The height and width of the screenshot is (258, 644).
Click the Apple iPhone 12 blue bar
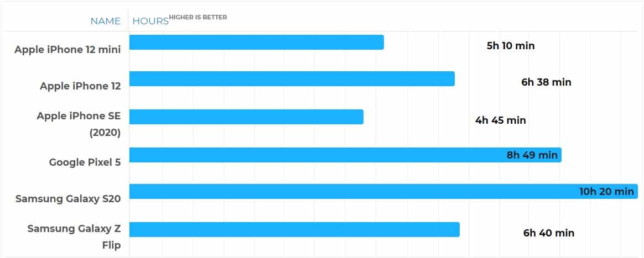pyautogui.click(x=292, y=79)
